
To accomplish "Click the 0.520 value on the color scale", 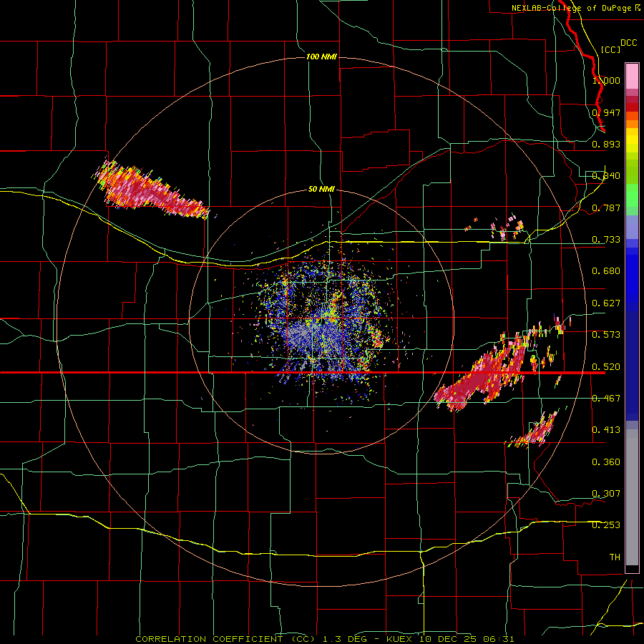I will [x=606, y=367].
